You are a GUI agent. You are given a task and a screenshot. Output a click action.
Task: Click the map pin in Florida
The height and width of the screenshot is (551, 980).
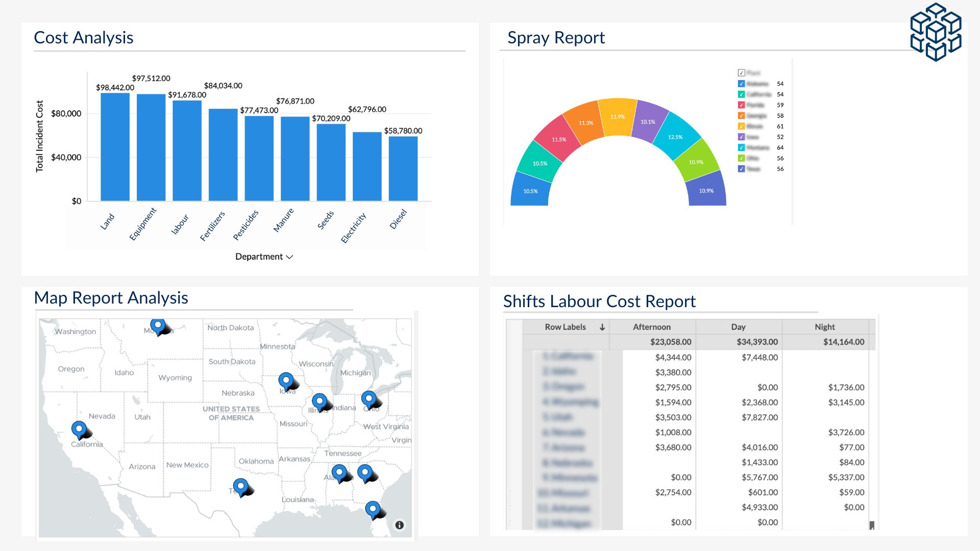373,509
